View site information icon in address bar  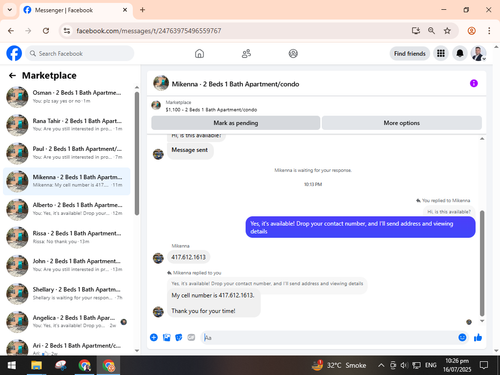click(67, 31)
